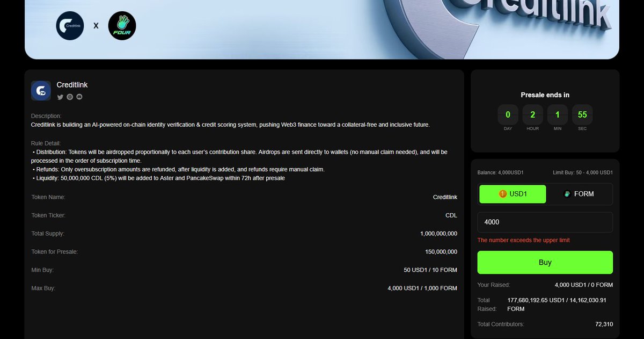
Task: Click the green Buy button
Action: (x=545, y=263)
